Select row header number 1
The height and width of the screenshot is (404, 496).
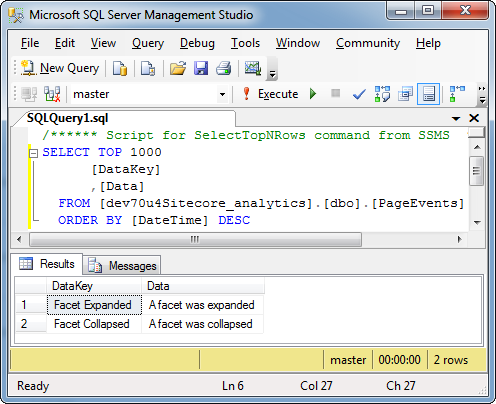pyautogui.click(x=31, y=305)
